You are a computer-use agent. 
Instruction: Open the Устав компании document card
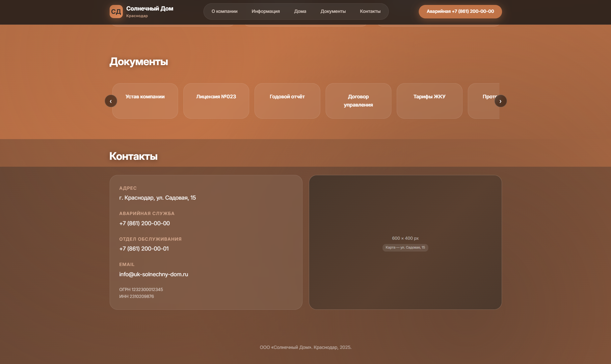point(145,101)
